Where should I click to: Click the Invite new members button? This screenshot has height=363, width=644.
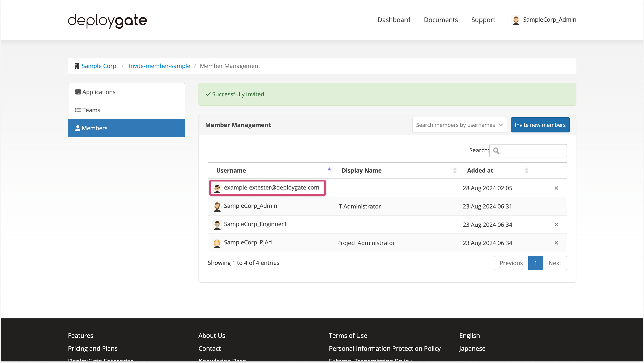click(540, 125)
